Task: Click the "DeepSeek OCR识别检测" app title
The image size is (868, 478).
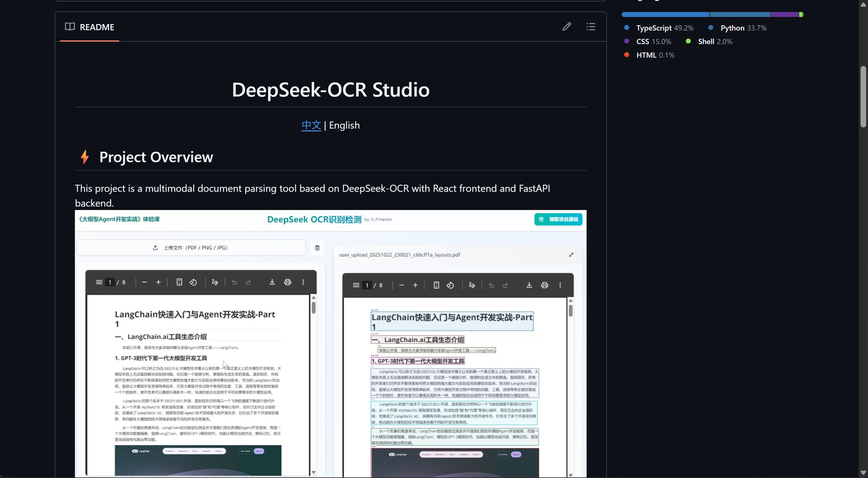Action: 314,220
